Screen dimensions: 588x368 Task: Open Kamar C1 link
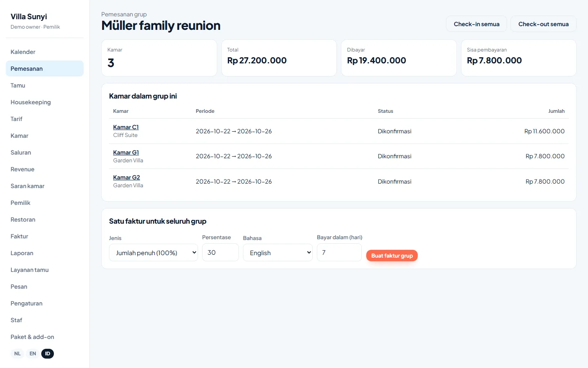click(126, 127)
